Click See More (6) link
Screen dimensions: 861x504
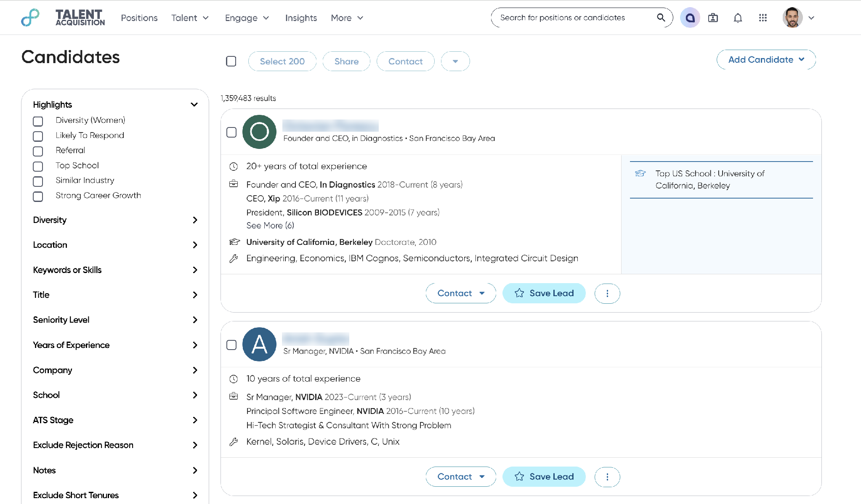click(270, 225)
